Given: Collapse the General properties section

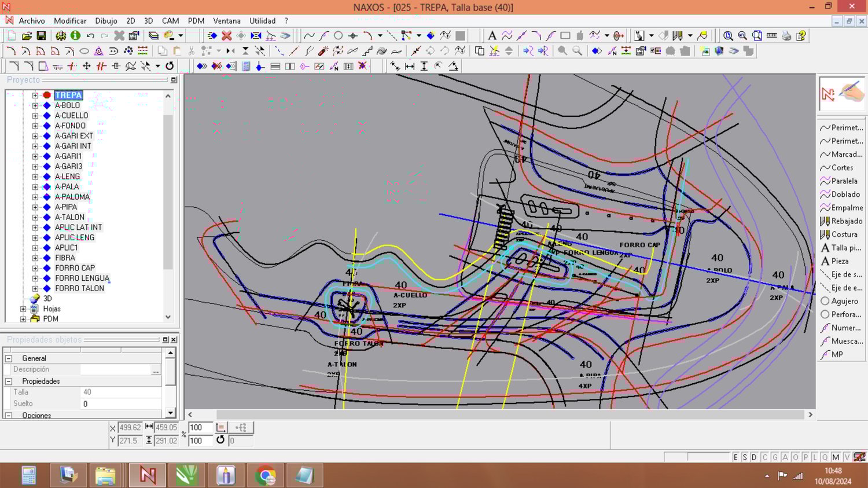Looking at the screenshot, I should [x=9, y=358].
